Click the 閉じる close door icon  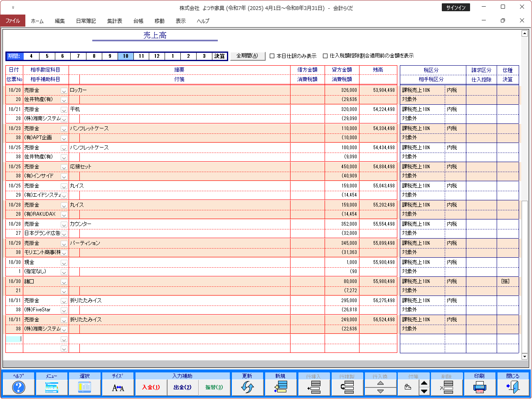(x=513, y=387)
